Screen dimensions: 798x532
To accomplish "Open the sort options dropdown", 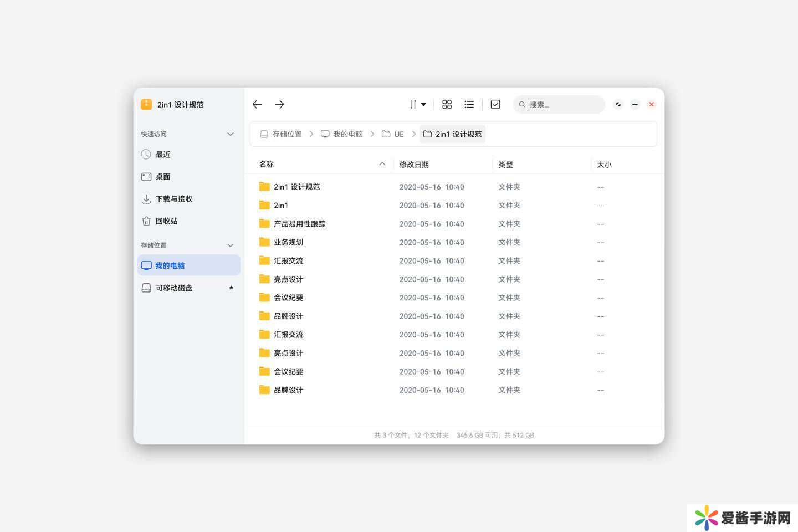I will 417,104.
